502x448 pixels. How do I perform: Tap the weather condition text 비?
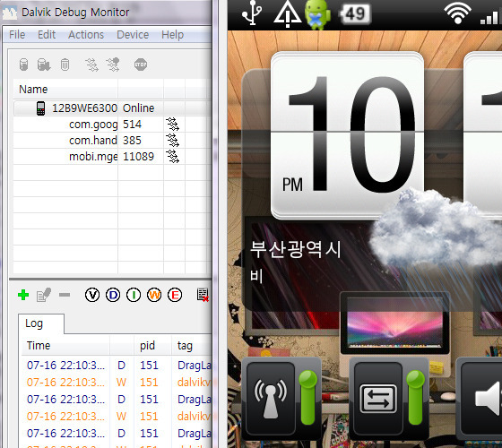coord(256,276)
